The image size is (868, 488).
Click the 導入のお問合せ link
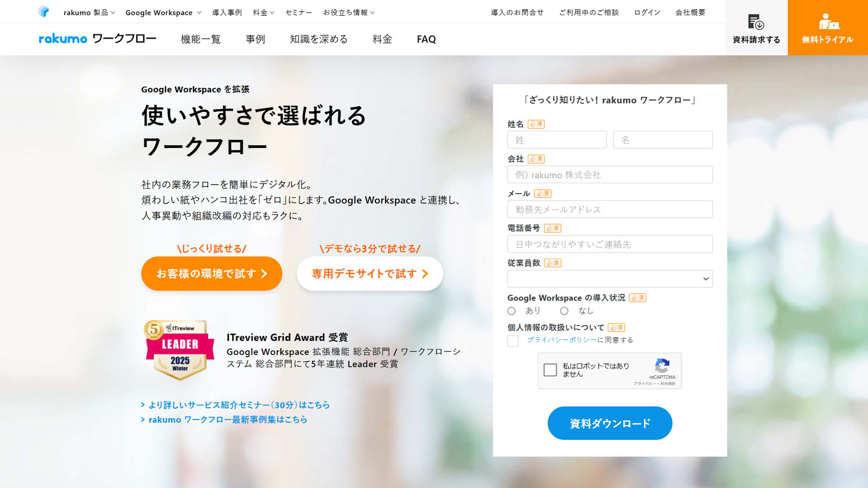pos(517,12)
